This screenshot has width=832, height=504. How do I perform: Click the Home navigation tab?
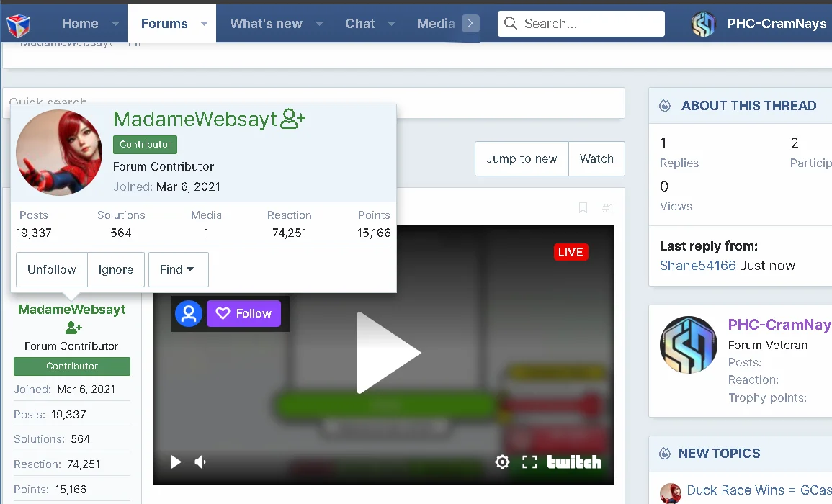[x=79, y=23]
